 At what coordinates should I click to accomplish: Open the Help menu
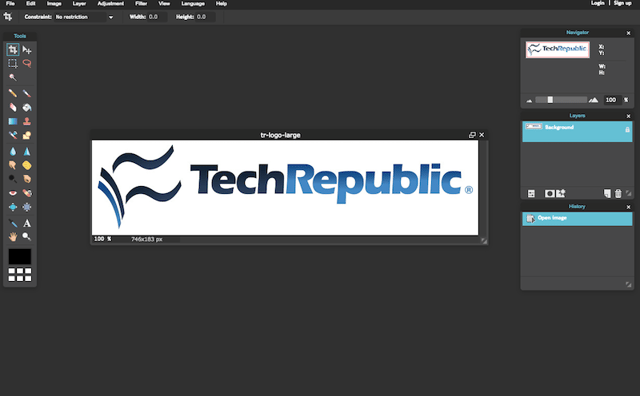tap(221, 4)
